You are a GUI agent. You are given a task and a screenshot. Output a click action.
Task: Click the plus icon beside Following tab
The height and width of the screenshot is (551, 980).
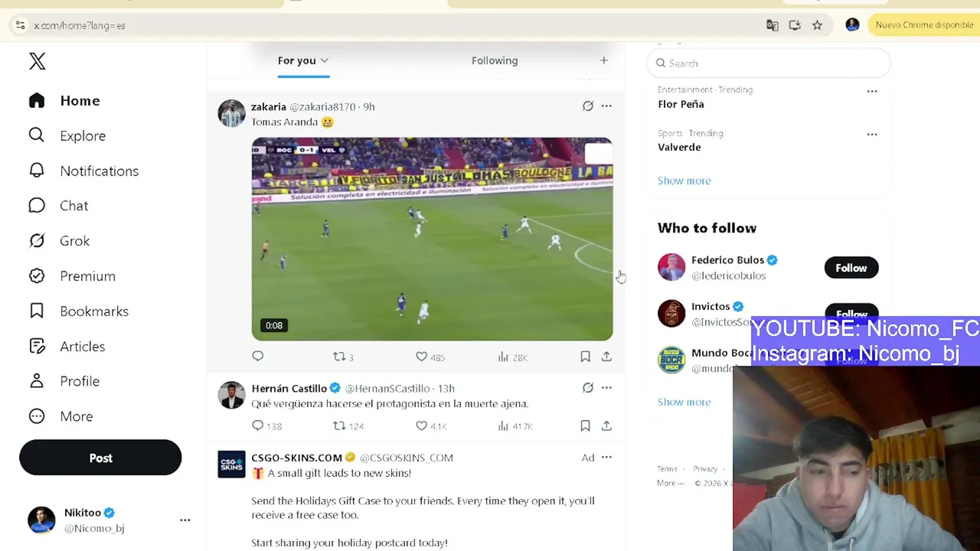click(603, 60)
